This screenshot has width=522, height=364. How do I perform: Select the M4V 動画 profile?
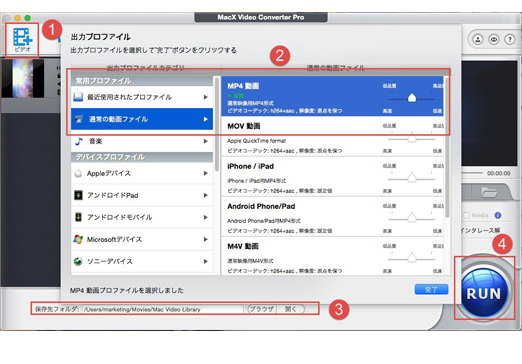(x=332, y=256)
